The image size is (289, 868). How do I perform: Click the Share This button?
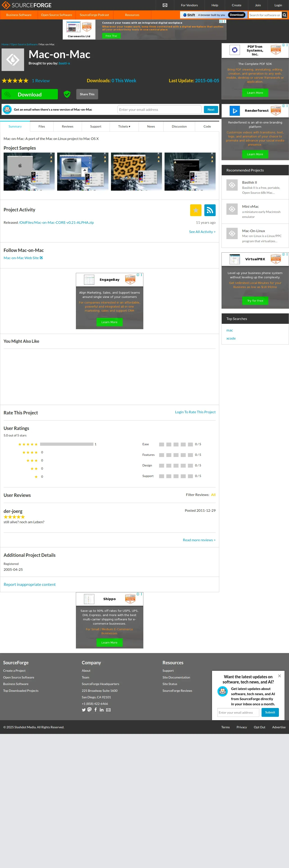87,94
